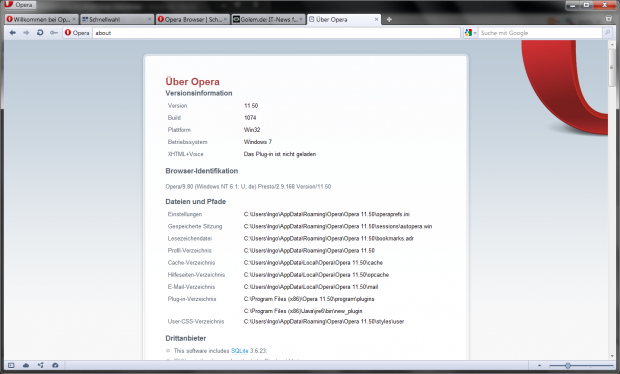
Task: Switch to the 'Opera Browser | Sch...' tab
Action: pos(193,19)
